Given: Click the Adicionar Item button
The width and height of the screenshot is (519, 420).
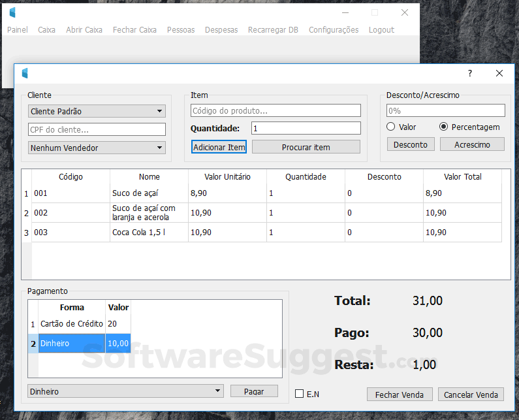Looking at the screenshot, I should [x=219, y=147].
